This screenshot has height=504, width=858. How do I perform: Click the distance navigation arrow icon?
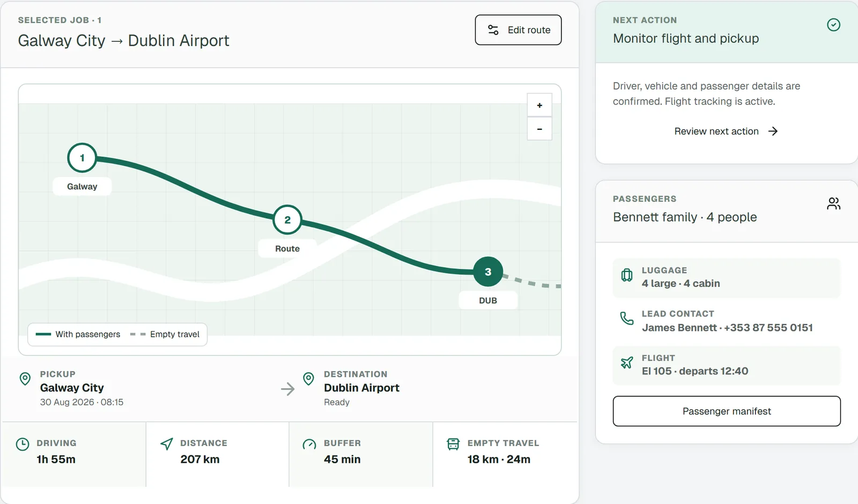tap(167, 444)
